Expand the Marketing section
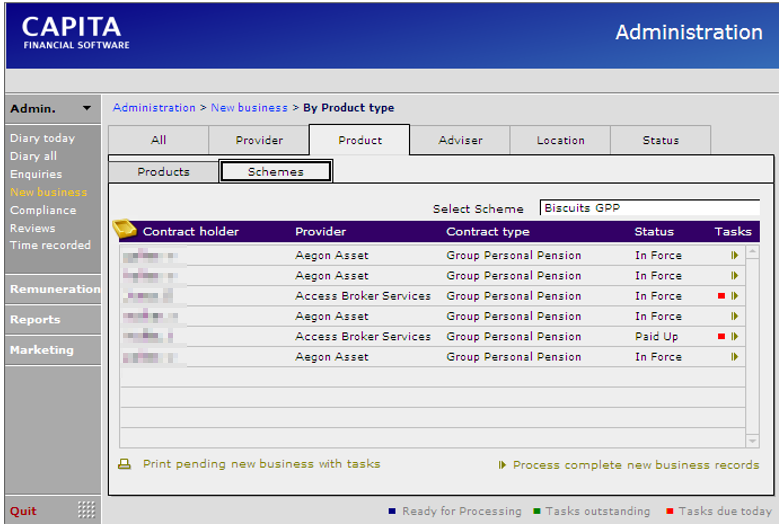 pos(53,350)
